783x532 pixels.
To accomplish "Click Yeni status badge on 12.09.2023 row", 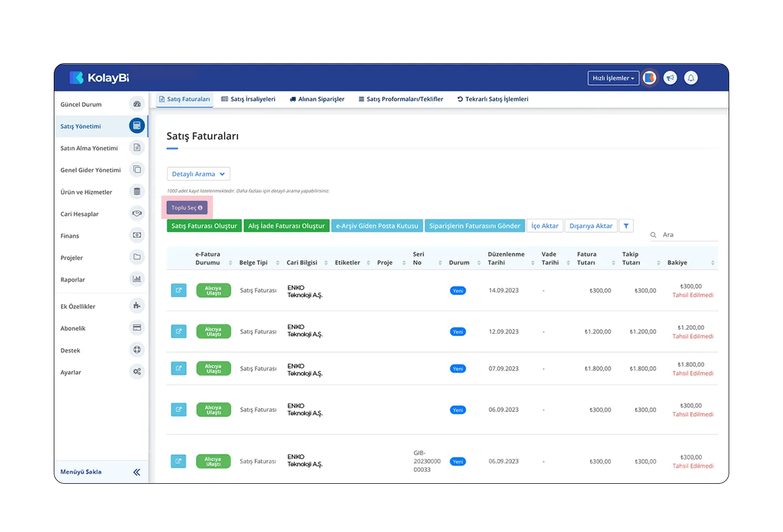I will click(x=458, y=332).
